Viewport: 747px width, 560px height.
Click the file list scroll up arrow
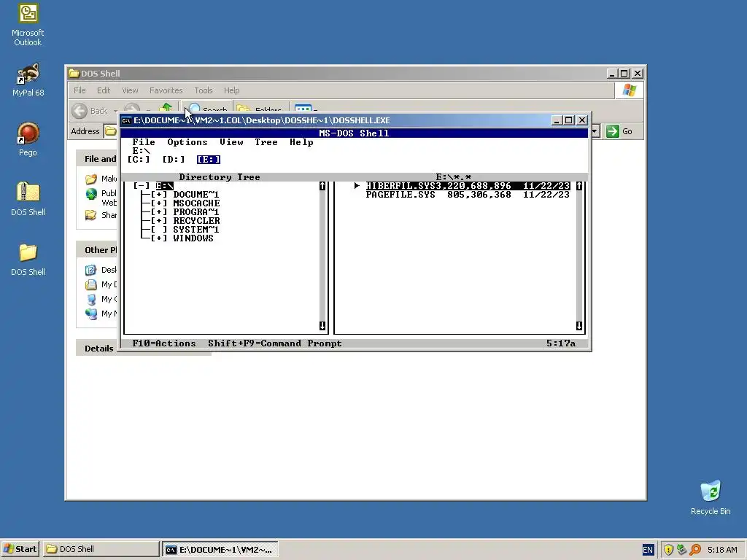[579, 186]
